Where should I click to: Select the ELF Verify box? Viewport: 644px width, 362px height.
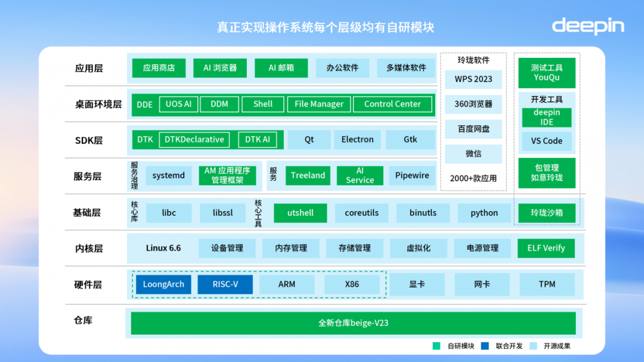[x=546, y=248]
